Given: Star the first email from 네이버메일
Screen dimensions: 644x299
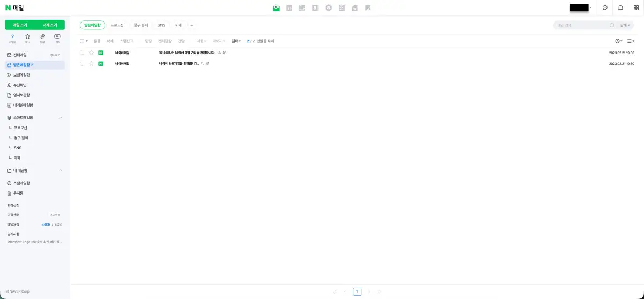Looking at the screenshot, I should (x=91, y=53).
